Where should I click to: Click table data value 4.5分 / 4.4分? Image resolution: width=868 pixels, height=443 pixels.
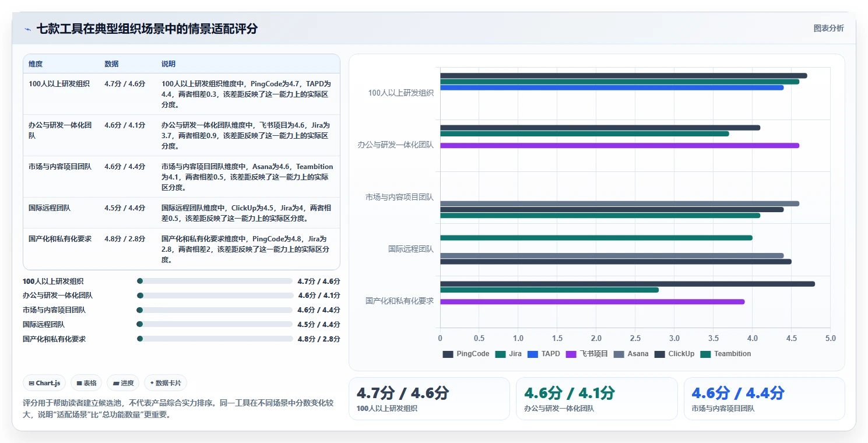[x=125, y=208]
